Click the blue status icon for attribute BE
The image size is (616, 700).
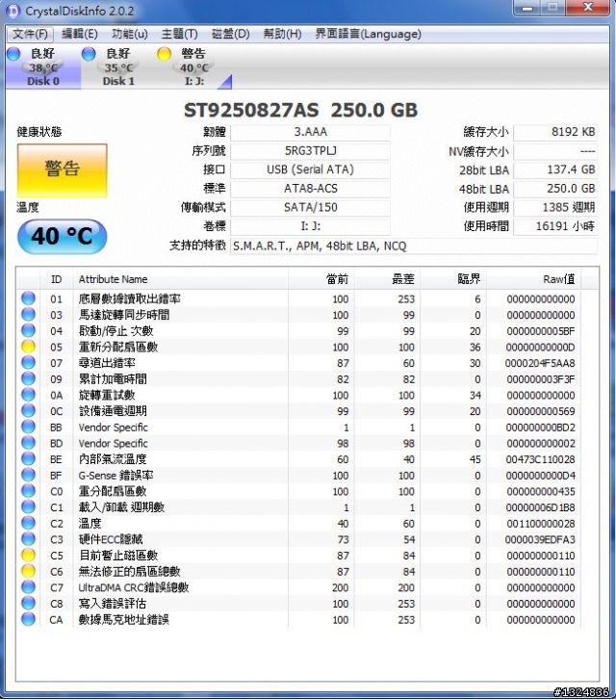28,459
